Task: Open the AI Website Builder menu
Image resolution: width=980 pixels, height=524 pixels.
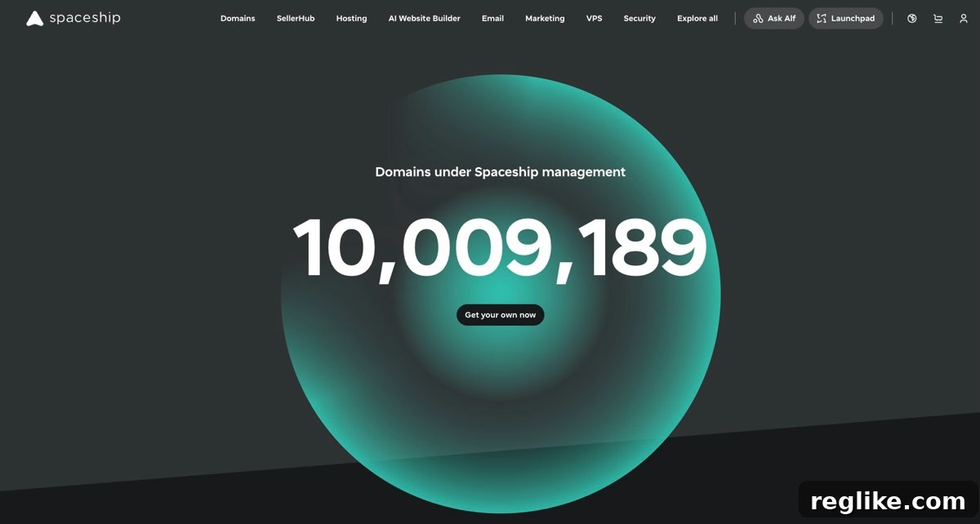Action: coord(424,18)
